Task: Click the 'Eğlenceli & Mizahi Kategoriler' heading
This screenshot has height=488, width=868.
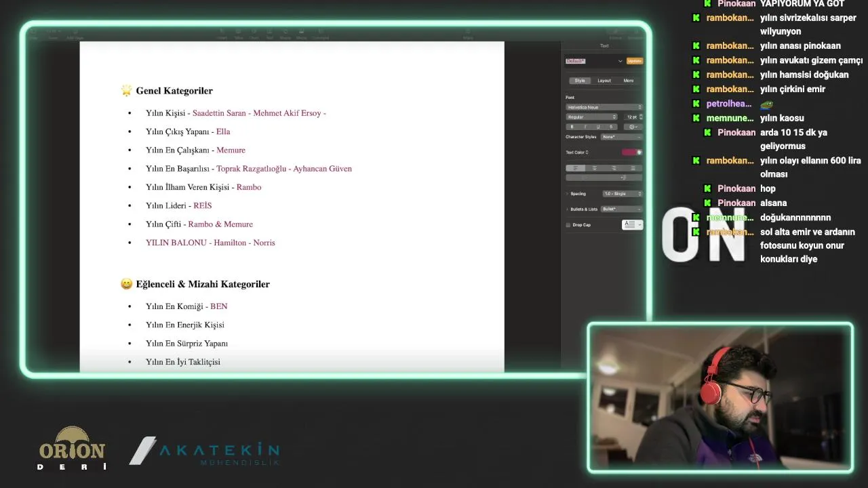Action: coord(203,284)
